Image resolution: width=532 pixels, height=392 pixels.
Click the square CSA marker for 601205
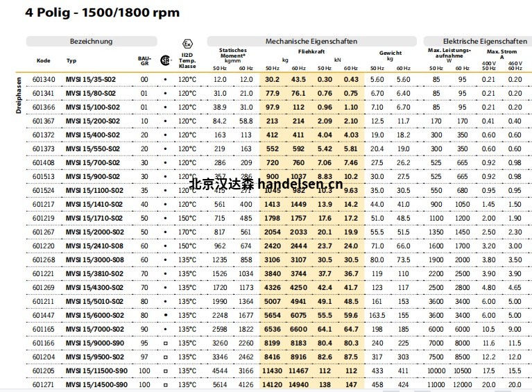(165, 370)
